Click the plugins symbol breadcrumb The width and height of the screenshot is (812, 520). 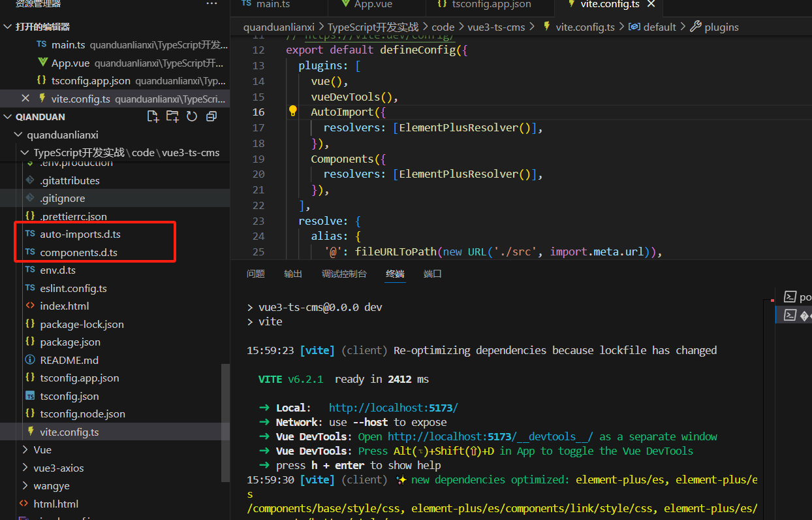pos(715,27)
